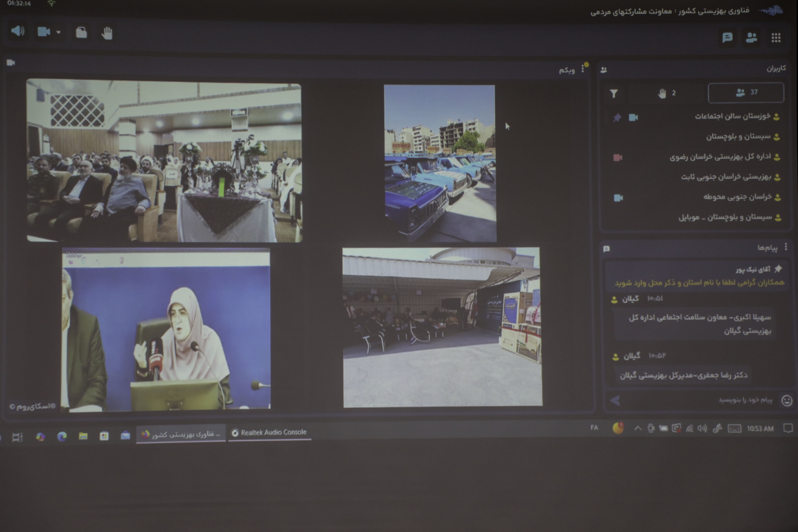The image size is (798, 532).
Task: Toggle red camera icon for Khorasan Razavi
Action: coord(618,158)
